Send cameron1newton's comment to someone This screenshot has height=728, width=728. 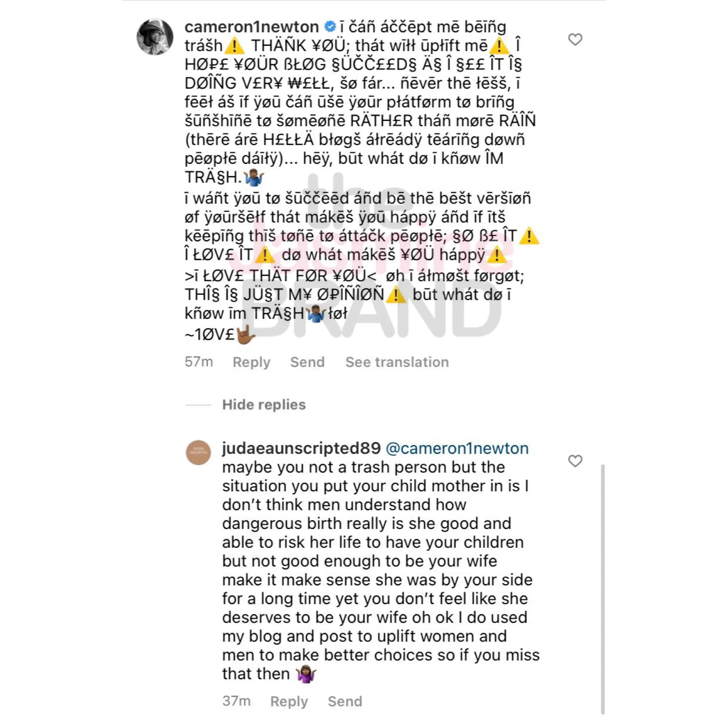[x=307, y=362]
